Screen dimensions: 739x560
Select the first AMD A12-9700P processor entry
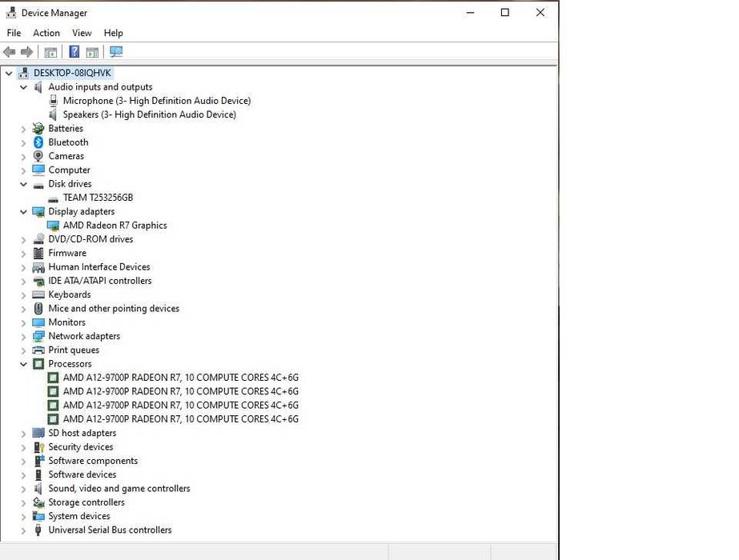pos(180,378)
